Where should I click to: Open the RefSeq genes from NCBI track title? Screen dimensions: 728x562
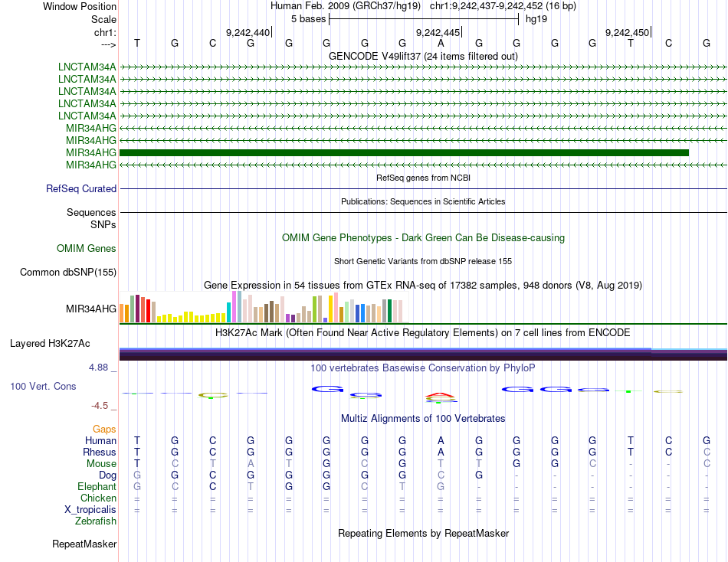pos(423,178)
